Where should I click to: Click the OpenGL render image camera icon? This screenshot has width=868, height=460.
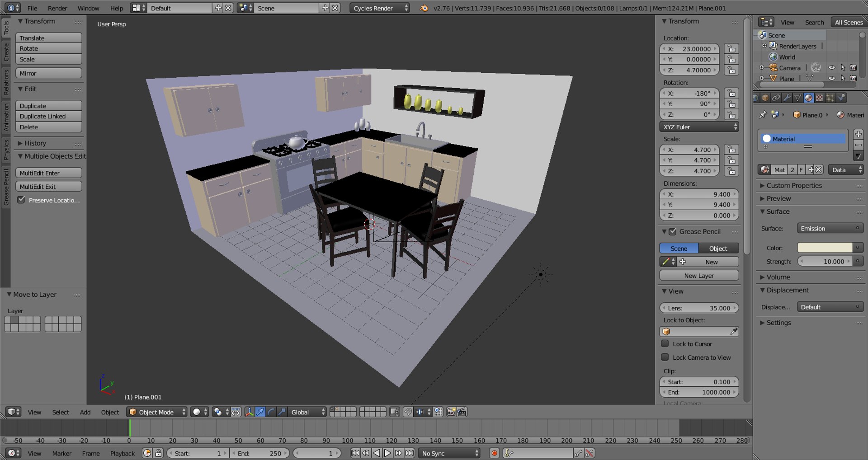pyautogui.click(x=451, y=412)
